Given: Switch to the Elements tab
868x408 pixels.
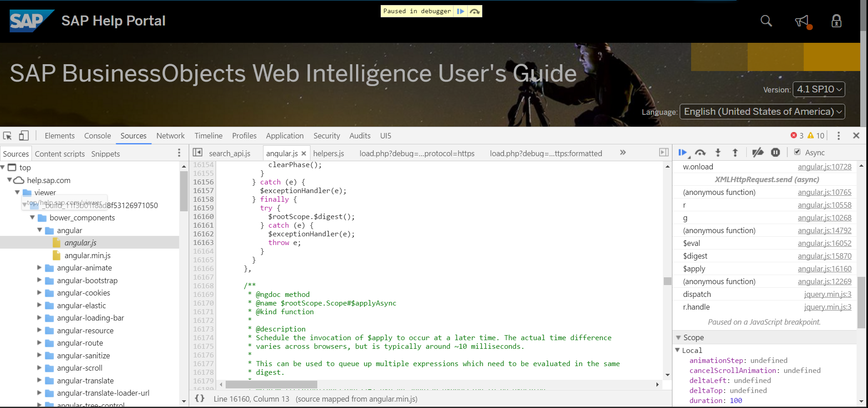Looking at the screenshot, I should click(60, 136).
